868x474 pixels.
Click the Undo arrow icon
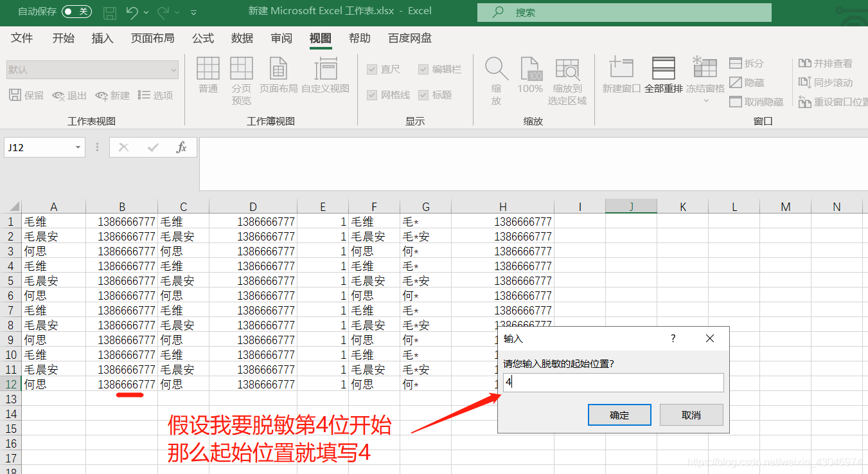pyautogui.click(x=132, y=12)
